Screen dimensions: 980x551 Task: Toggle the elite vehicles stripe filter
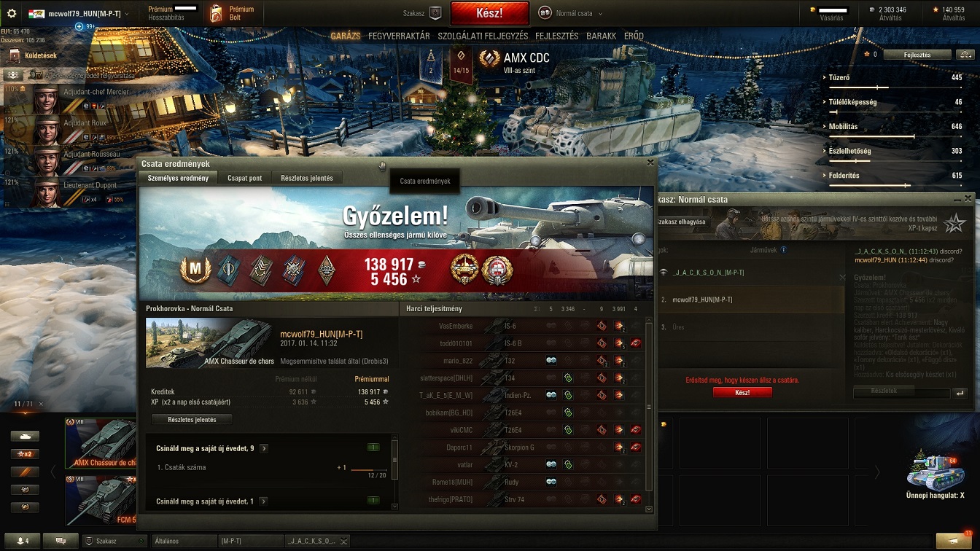pos(25,472)
